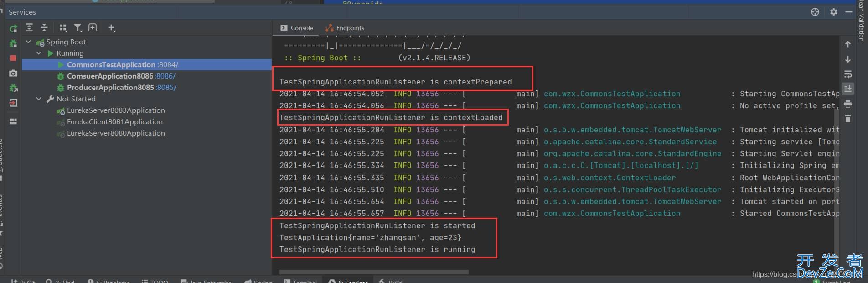
Task: Click com.wzx.CommonsTestApplication on the 16:46:54.052 line
Action: 612,94
